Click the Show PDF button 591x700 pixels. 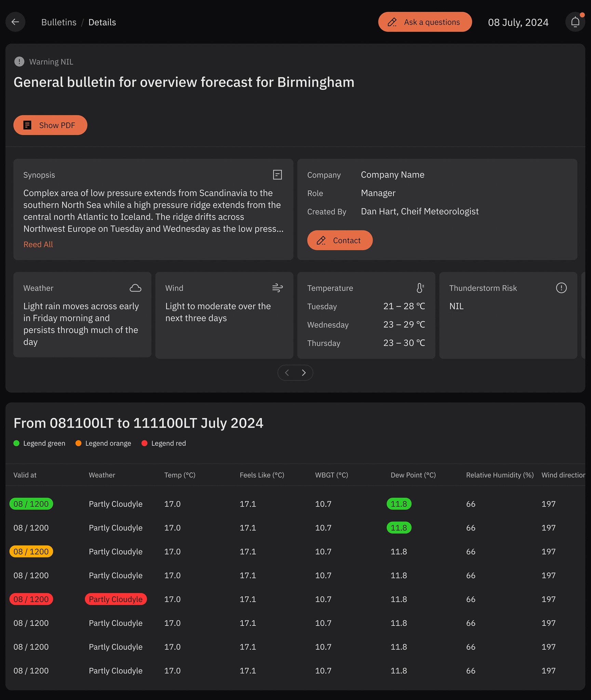(50, 125)
